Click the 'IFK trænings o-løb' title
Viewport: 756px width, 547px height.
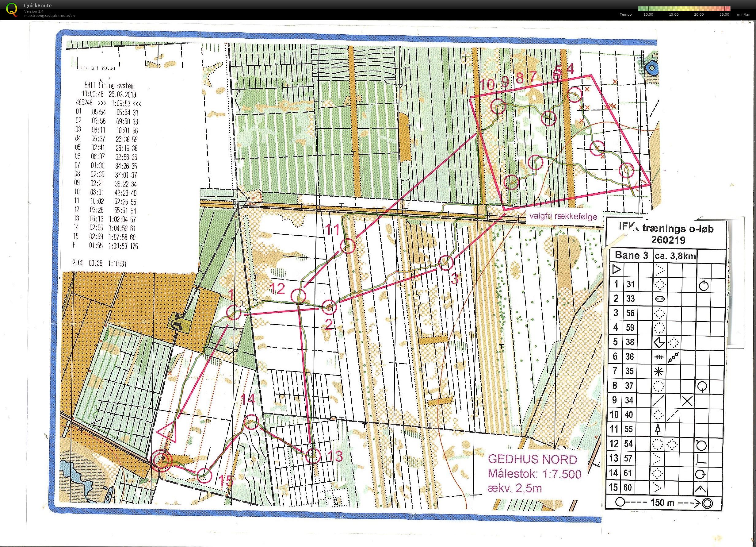click(666, 228)
